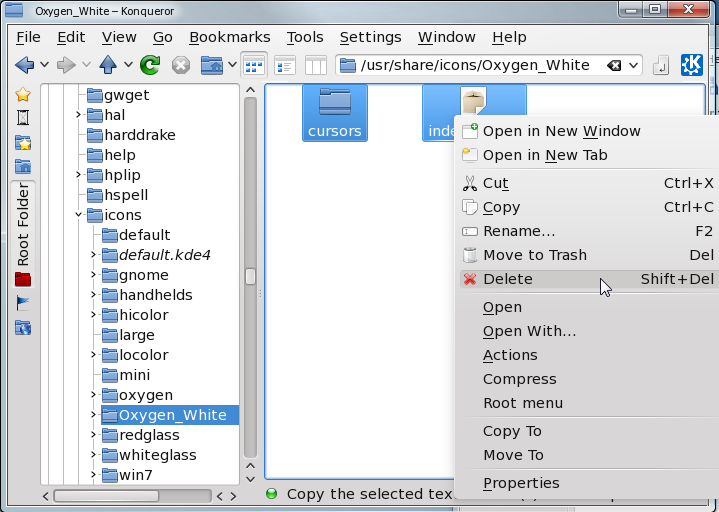Choose Copy in context menu

(589, 207)
